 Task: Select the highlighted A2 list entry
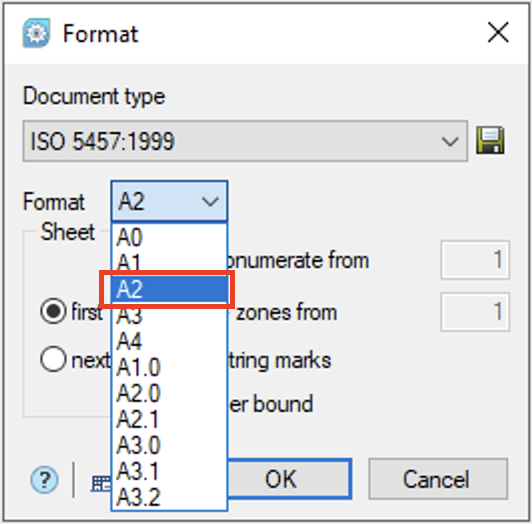pyautogui.click(x=169, y=289)
